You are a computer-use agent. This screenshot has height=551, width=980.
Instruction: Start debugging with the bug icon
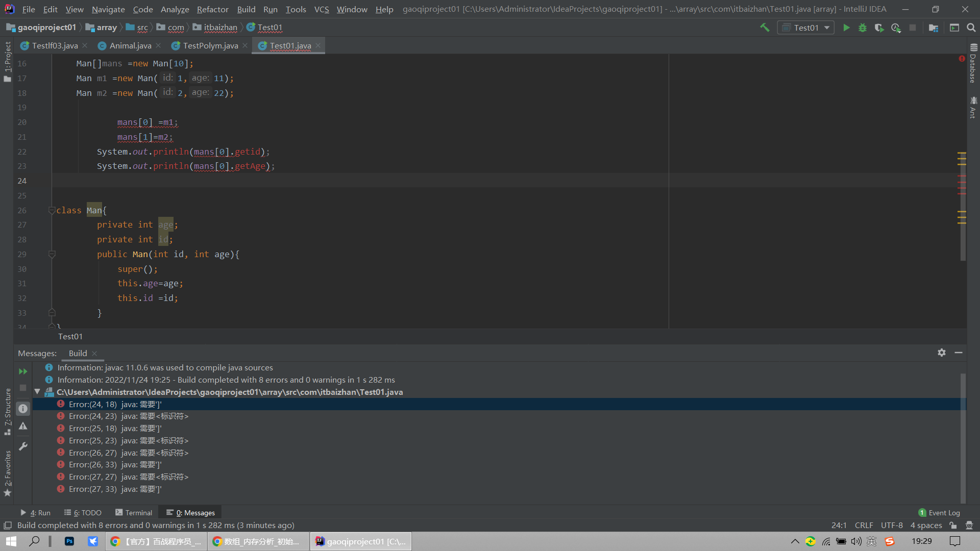[x=863, y=28]
